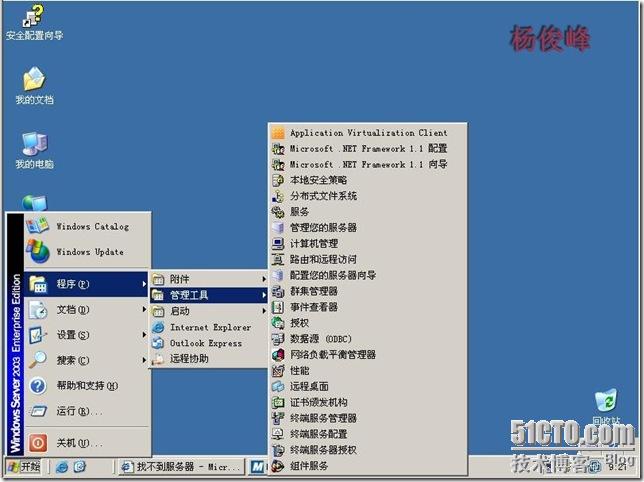Open 我的文档 desktop icon
This screenshot has width=644, height=482.
[x=34, y=85]
